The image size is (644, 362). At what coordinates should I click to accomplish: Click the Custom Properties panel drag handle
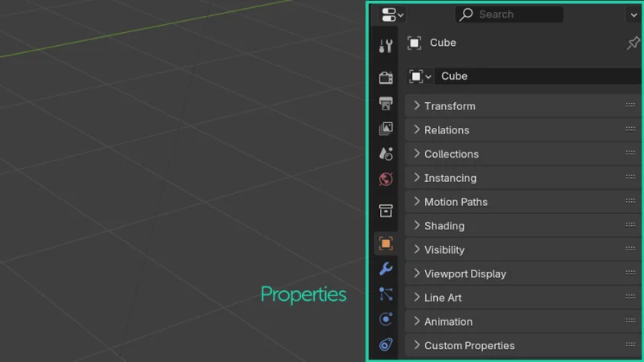pos(630,344)
